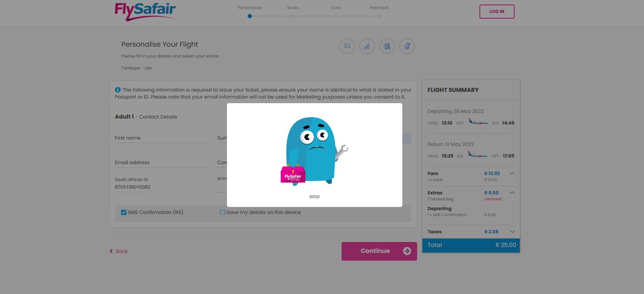Click the trolley extras icon
The width and height of the screenshot is (644, 294).
point(347,46)
